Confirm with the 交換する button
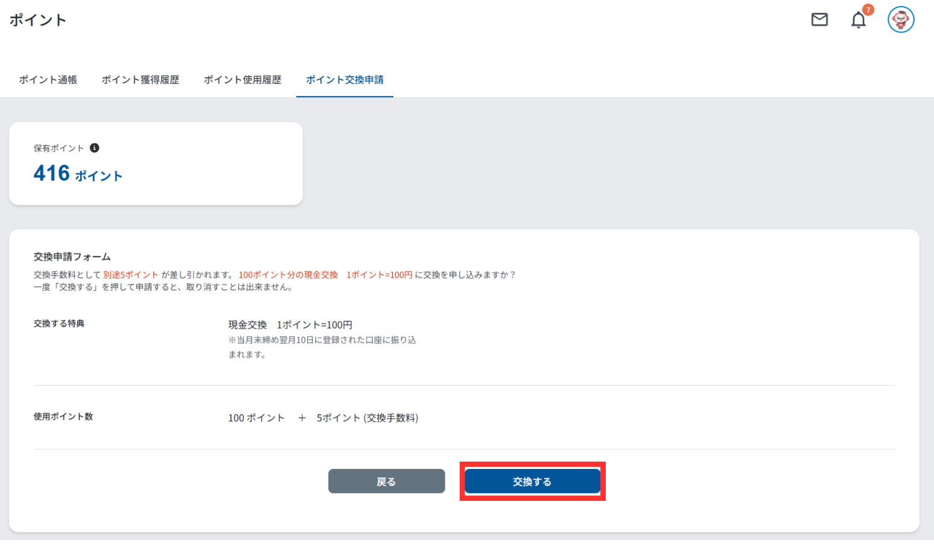Viewport: 934px width, 560px height. (x=532, y=482)
